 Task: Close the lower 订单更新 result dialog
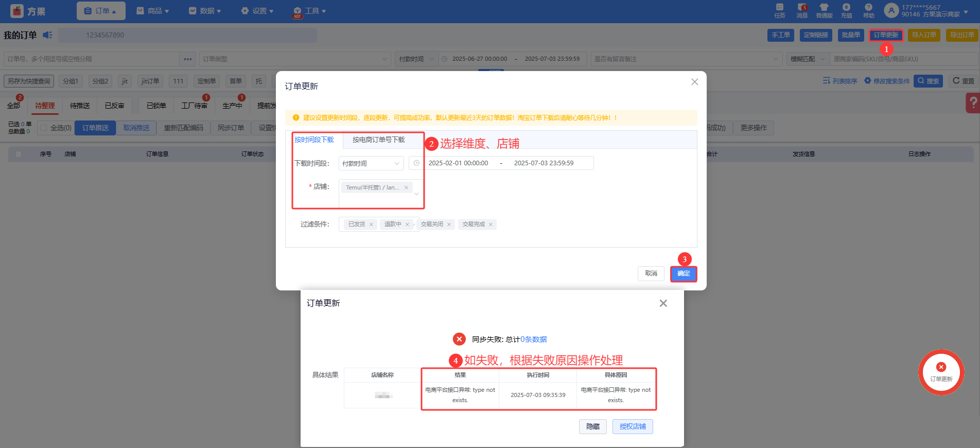pyautogui.click(x=663, y=303)
